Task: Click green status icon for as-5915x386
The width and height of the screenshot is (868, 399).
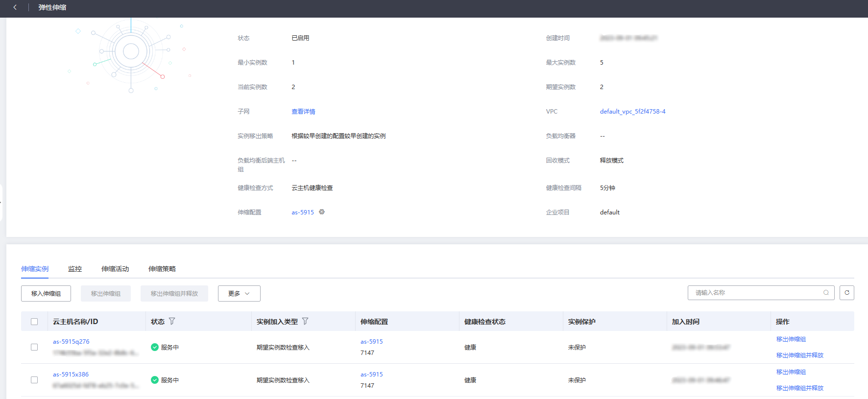Action: (155, 380)
